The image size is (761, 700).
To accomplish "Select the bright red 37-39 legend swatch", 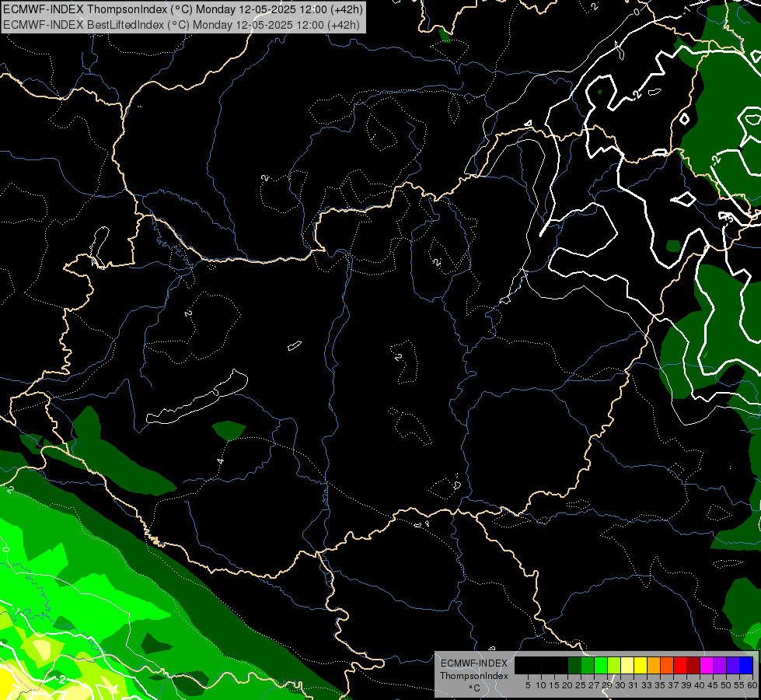I will [x=680, y=665].
